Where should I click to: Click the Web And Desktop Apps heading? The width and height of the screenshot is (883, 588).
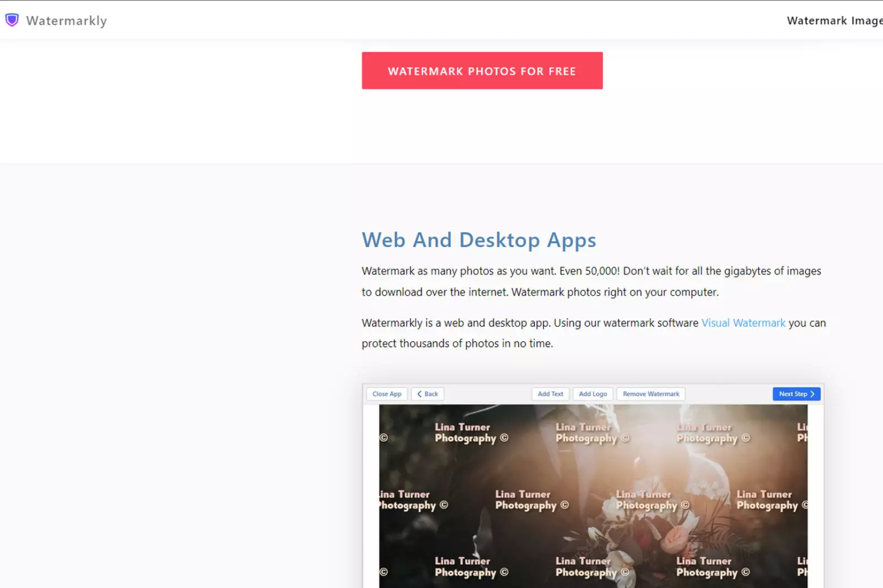[478, 240]
